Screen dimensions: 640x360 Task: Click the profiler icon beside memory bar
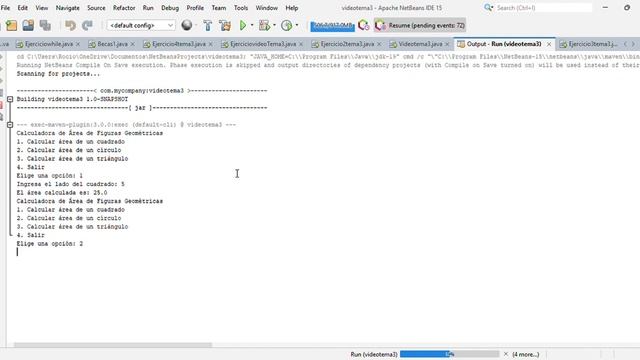click(x=363, y=25)
